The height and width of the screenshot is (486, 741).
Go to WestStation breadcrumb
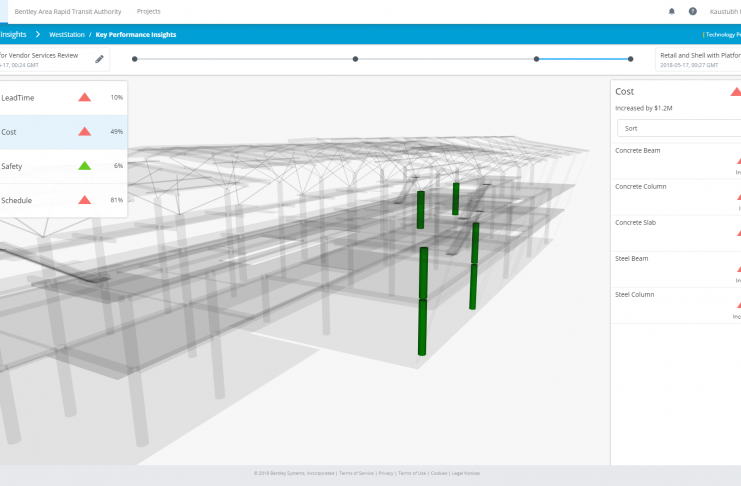[65, 34]
